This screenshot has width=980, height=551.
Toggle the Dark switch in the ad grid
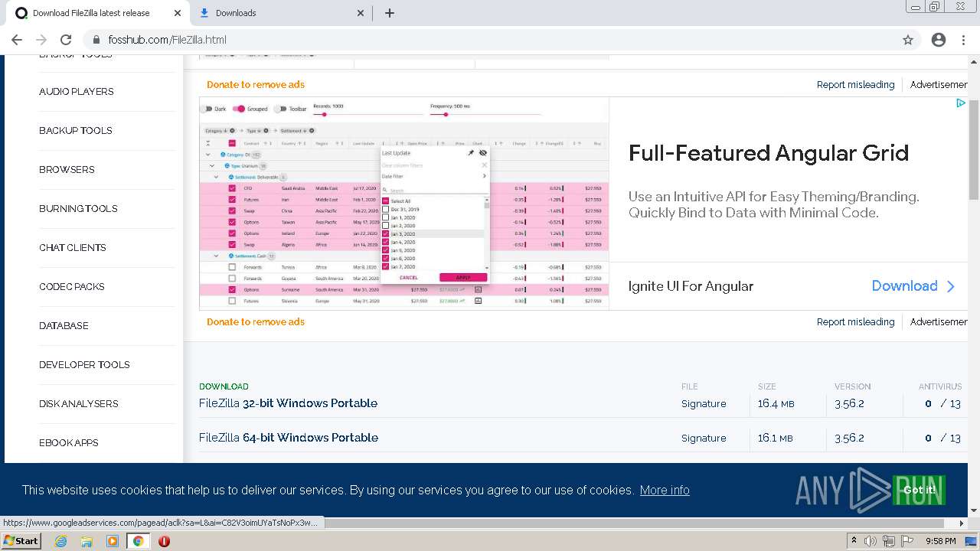pos(207,109)
